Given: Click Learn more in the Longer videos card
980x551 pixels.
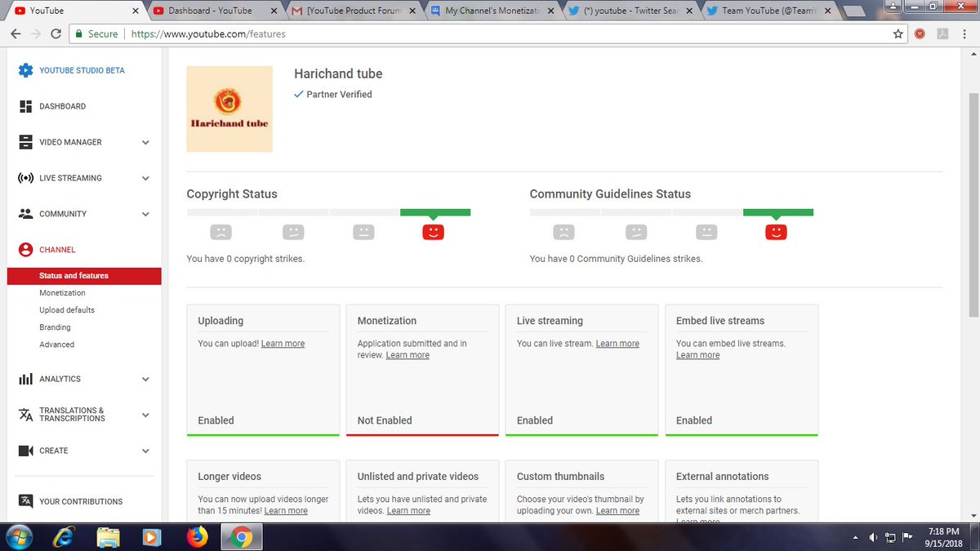Looking at the screenshot, I should point(286,511).
